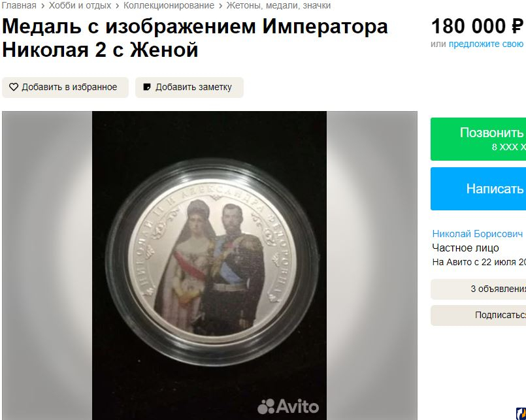Image resolution: width=526 pixels, height=420 pixels.
Task: Go to Хобби и отдых breadcrumb
Action: (x=80, y=5)
